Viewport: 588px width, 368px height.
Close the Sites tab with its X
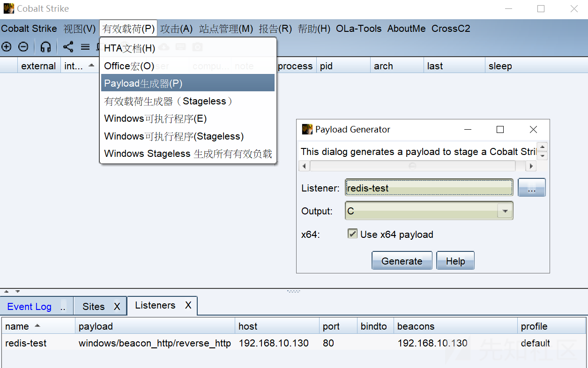(x=117, y=307)
